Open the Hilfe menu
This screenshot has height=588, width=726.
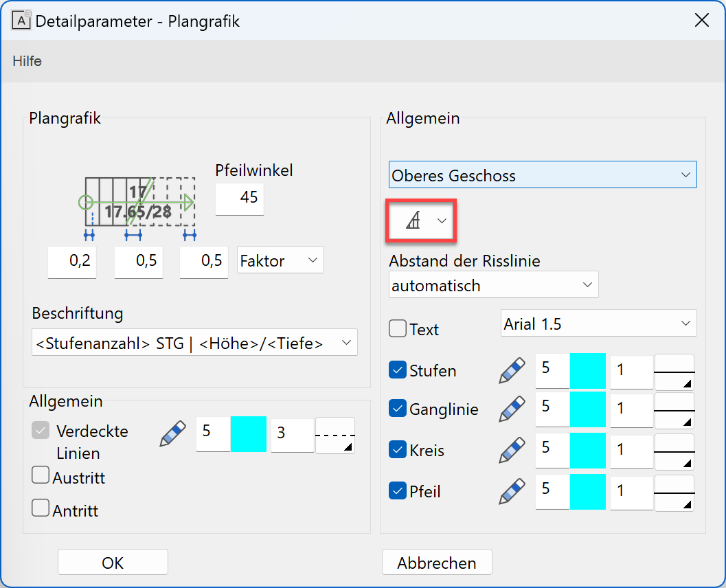[26, 61]
